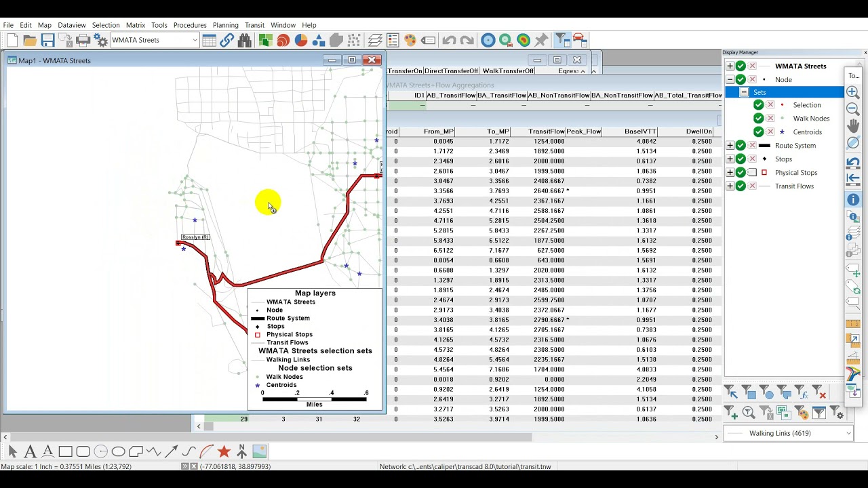Toggle label tag for Physical Stops layer
Screen dimensions: 868x488
coord(752,173)
